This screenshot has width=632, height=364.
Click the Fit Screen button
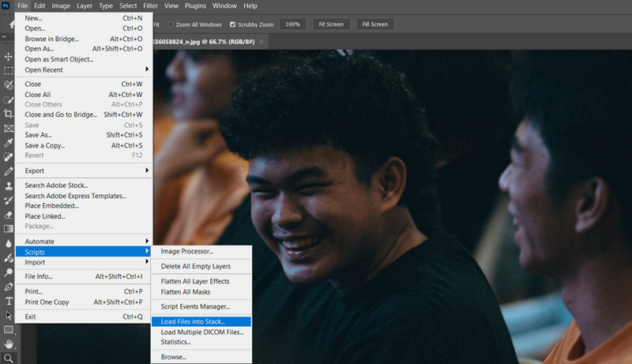pos(331,24)
